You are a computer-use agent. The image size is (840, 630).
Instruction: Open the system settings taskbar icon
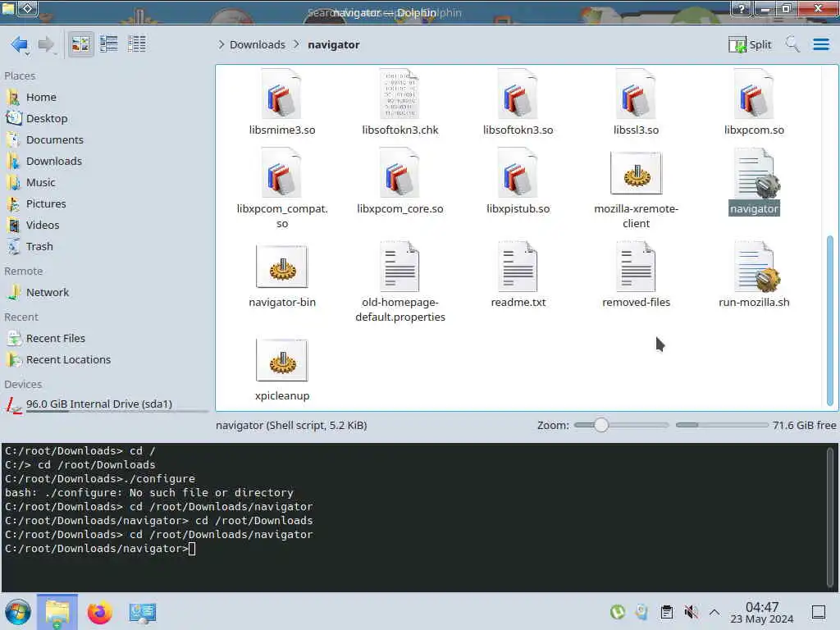(143, 612)
